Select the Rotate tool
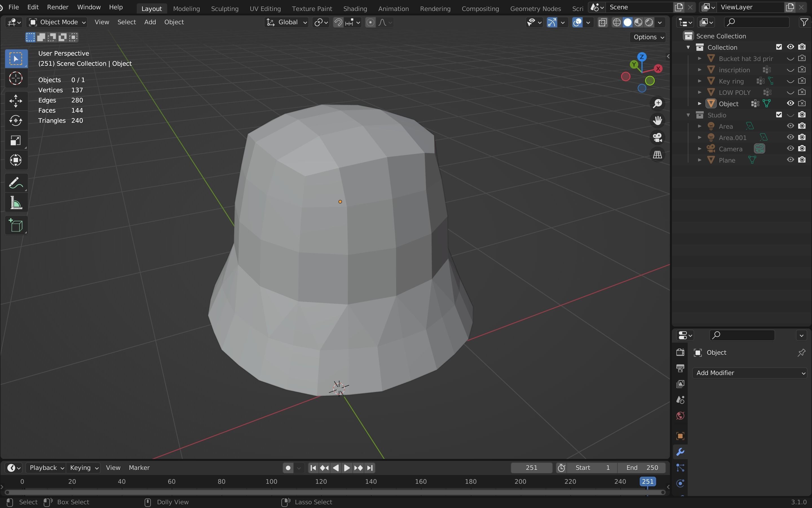Viewport: 812px width, 508px height. [16, 121]
